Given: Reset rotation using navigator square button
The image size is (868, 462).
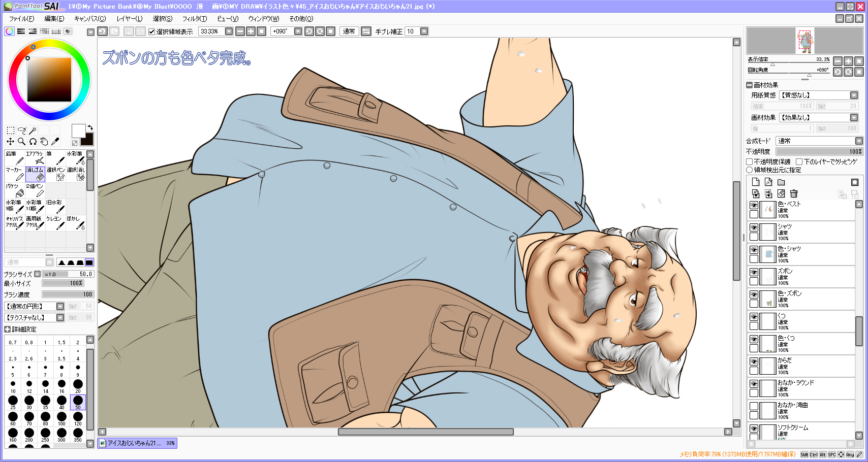Looking at the screenshot, I should [x=859, y=72].
